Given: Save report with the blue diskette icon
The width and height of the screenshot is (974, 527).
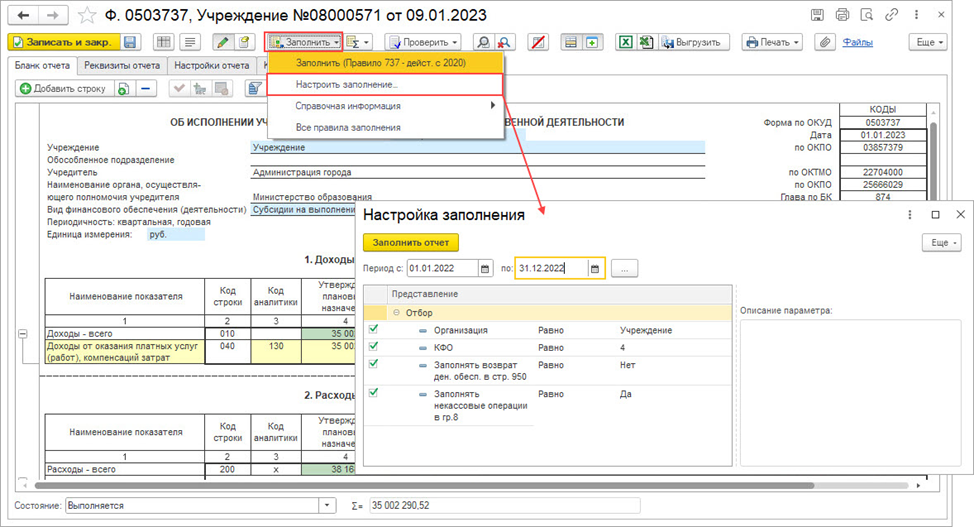Looking at the screenshot, I should click(x=130, y=42).
